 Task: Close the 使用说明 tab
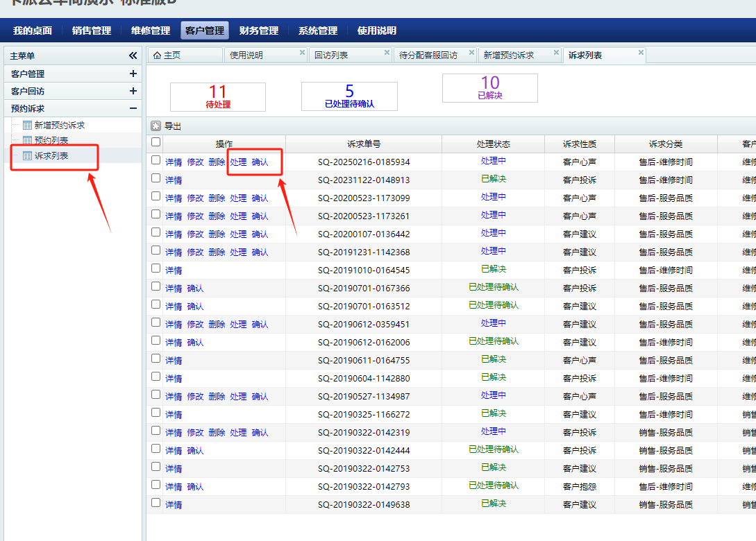coord(302,53)
